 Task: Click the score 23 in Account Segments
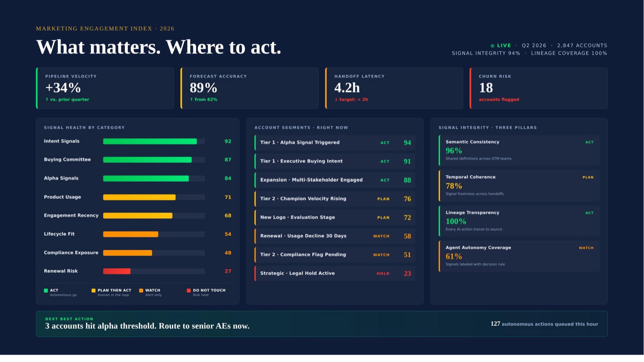[407, 273]
